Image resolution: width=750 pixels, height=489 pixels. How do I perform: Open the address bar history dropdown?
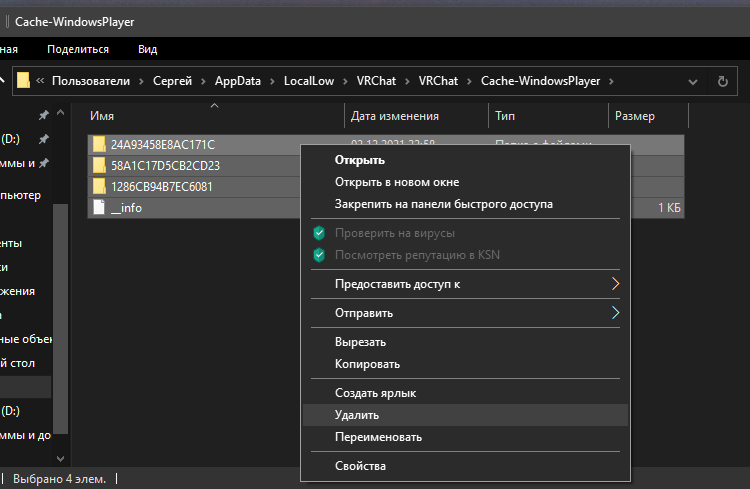coord(693,82)
